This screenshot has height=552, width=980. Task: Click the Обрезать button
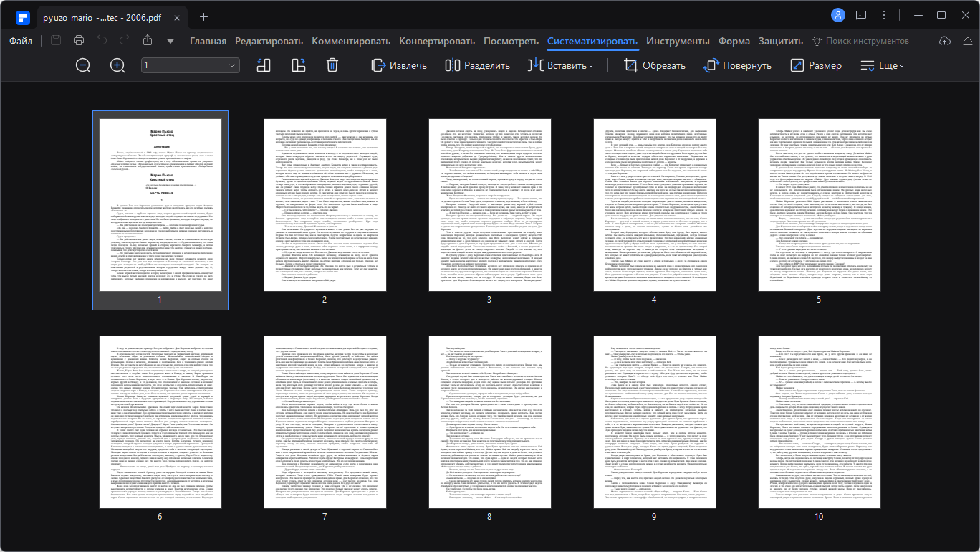pos(655,65)
